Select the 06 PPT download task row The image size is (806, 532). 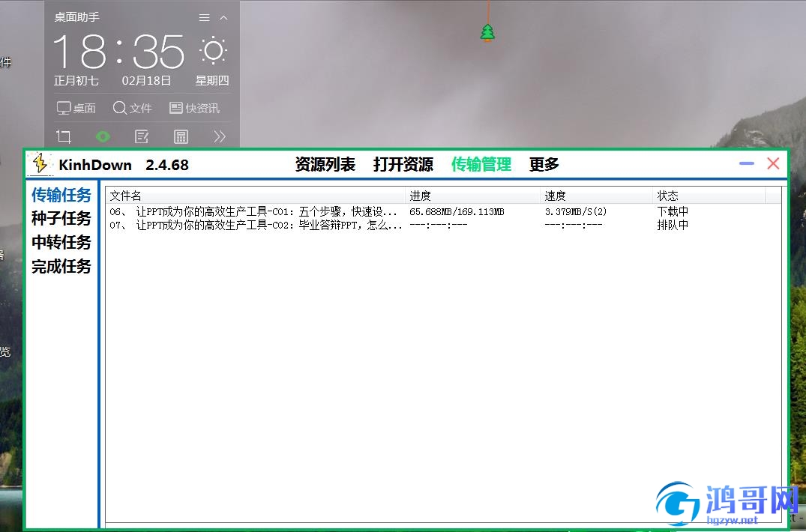coord(442,211)
